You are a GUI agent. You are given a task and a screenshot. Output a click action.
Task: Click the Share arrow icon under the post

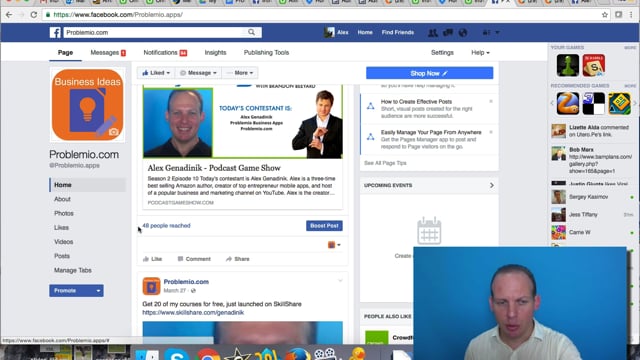[x=229, y=259]
